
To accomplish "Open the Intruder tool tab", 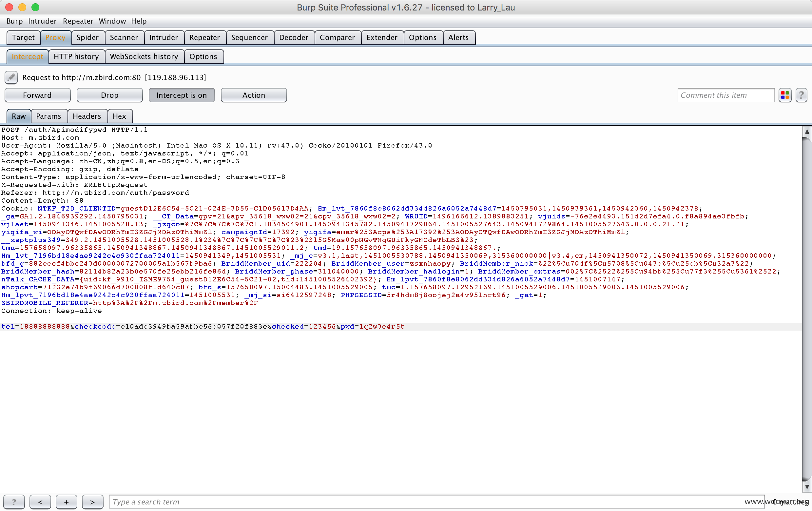I will [164, 37].
